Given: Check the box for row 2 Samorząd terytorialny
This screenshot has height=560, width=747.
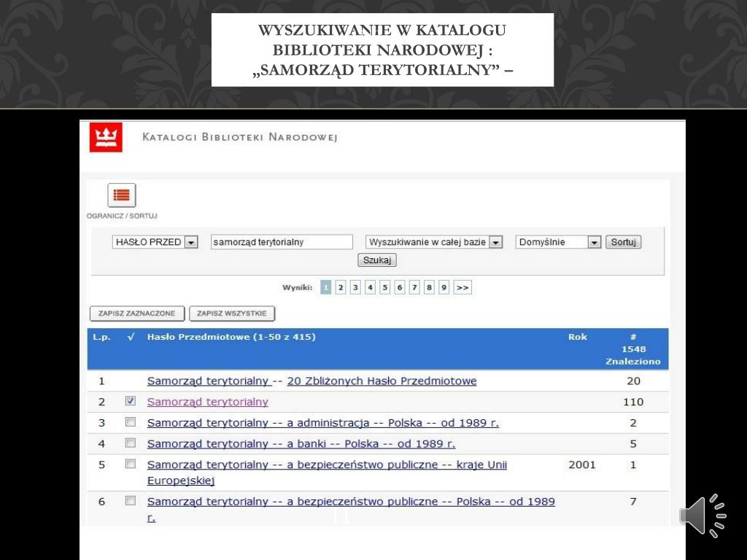Looking at the screenshot, I should click(130, 401).
